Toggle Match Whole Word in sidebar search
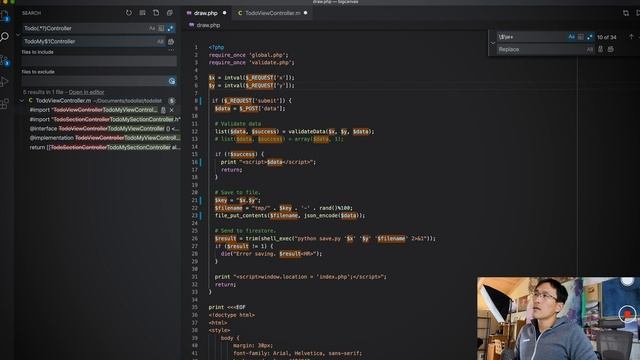The height and width of the screenshot is (360, 640). [161, 29]
